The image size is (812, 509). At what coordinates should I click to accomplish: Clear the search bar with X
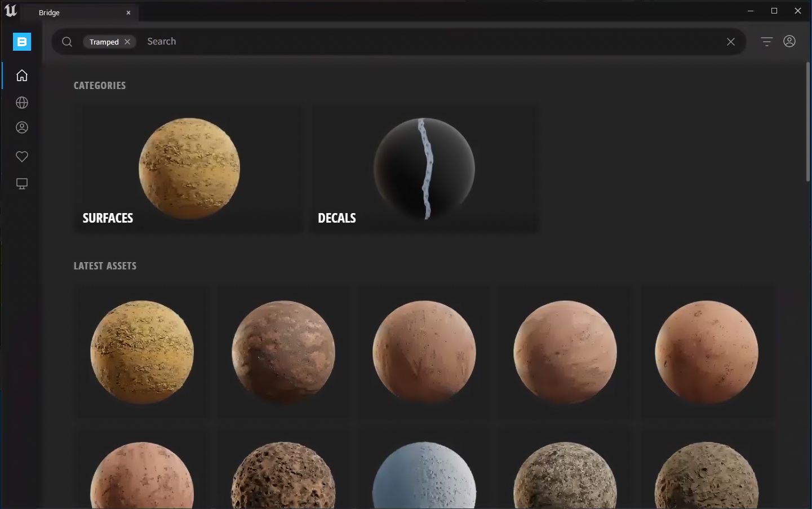[x=731, y=42]
